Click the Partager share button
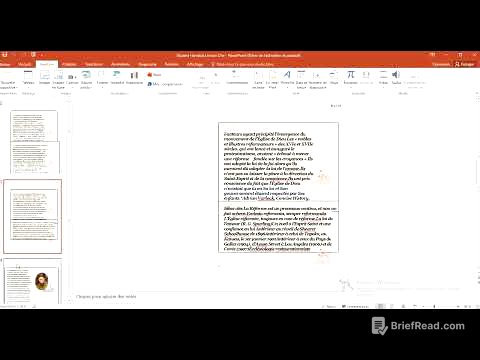 click(465, 64)
